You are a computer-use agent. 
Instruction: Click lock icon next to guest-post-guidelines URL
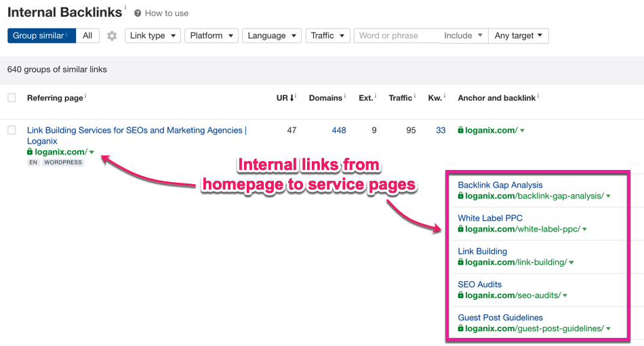[460, 328]
